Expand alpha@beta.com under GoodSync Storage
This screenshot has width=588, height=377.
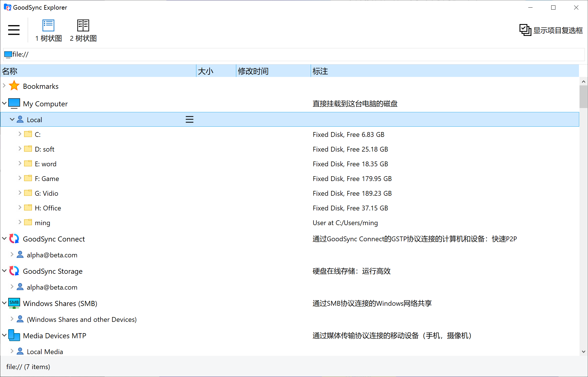point(12,286)
